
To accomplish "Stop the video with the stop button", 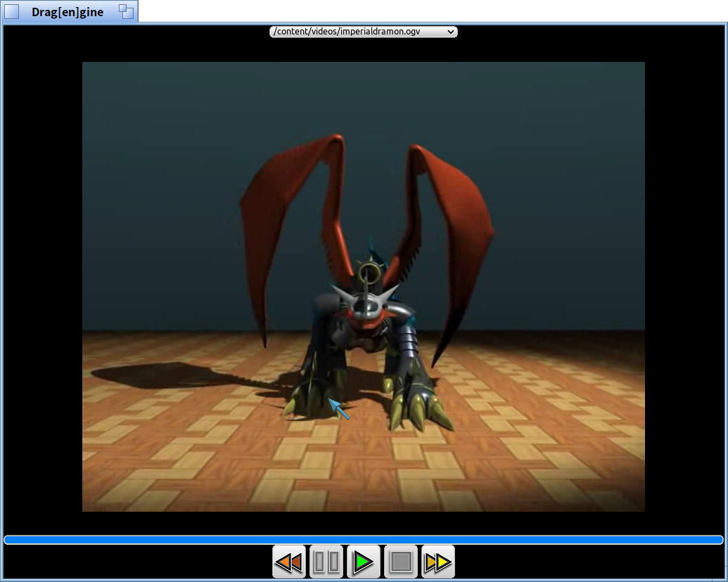I will pos(401,562).
